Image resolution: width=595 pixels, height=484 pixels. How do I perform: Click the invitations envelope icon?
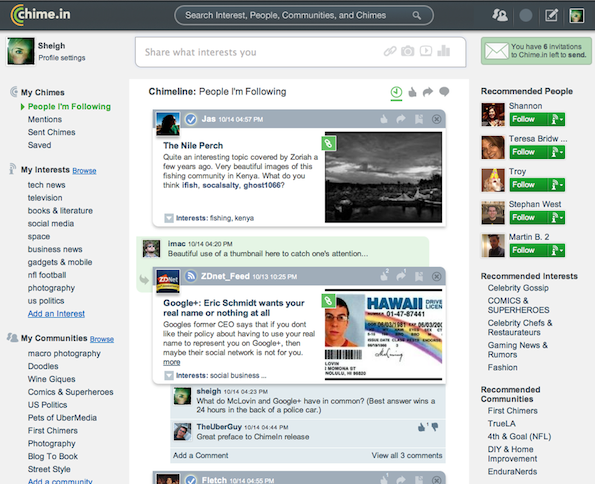click(x=497, y=51)
